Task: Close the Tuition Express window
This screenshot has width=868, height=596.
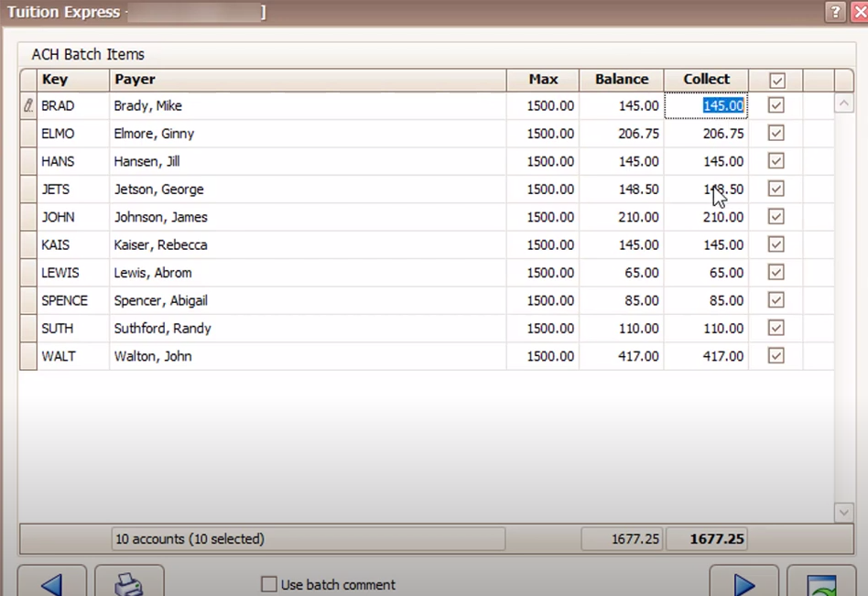Action: [x=861, y=11]
